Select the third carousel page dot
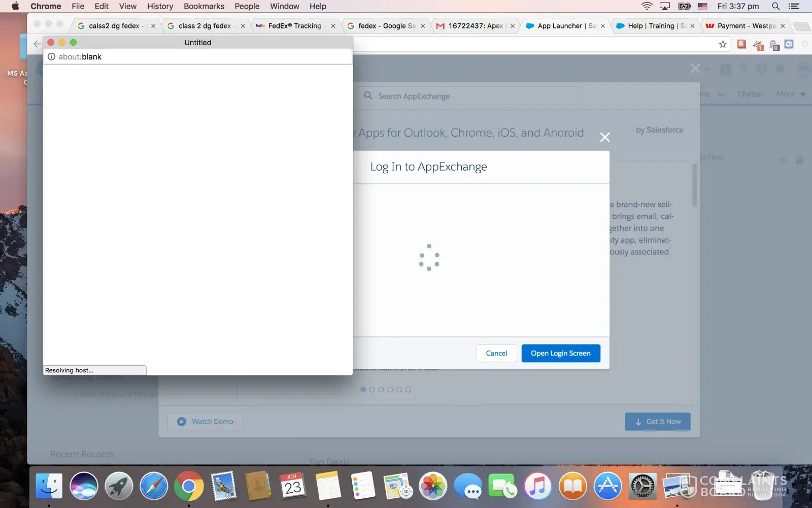 pyautogui.click(x=381, y=390)
